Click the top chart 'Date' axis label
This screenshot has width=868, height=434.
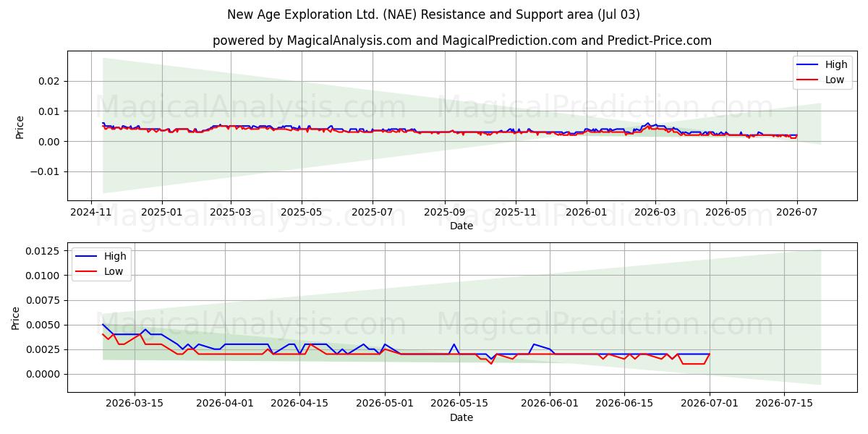(461, 226)
